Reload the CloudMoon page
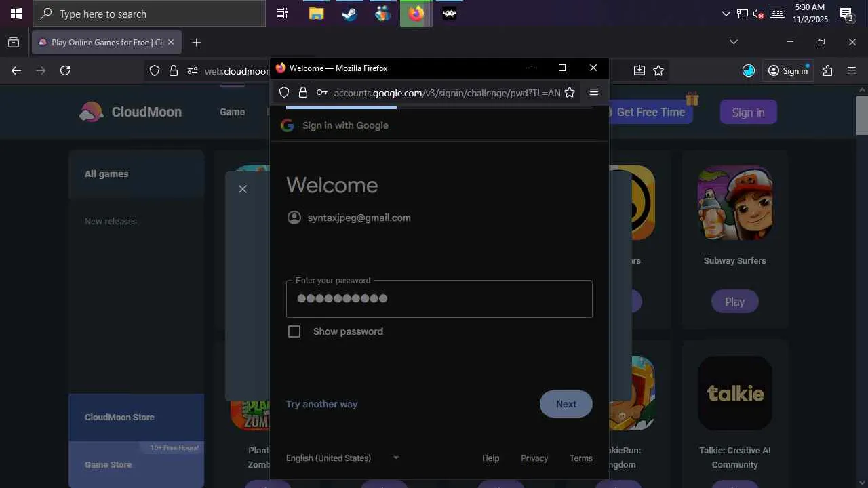The width and height of the screenshot is (868, 488). [65, 70]
